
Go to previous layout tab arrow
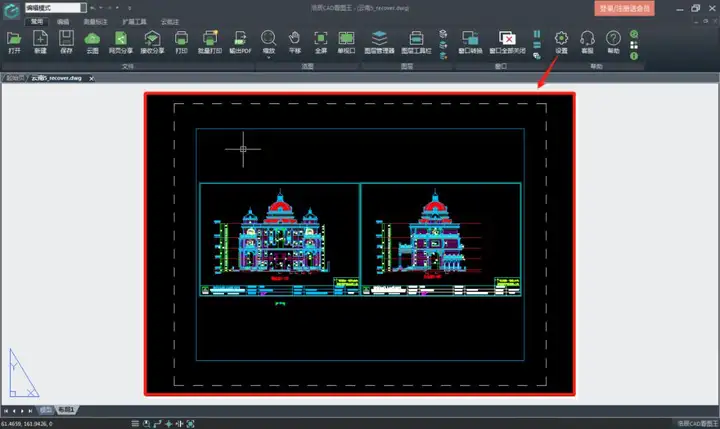pyautogui.click(x=14, y=411)
